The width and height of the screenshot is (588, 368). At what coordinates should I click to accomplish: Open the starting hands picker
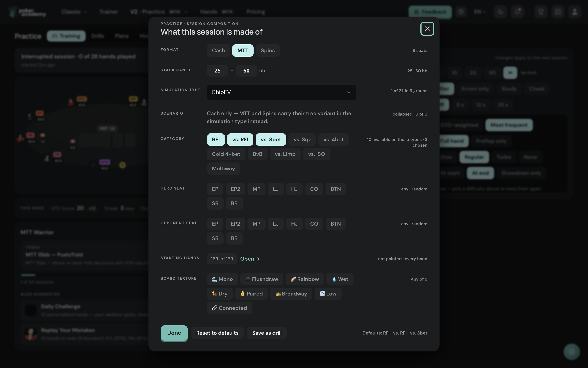(250, 259)
